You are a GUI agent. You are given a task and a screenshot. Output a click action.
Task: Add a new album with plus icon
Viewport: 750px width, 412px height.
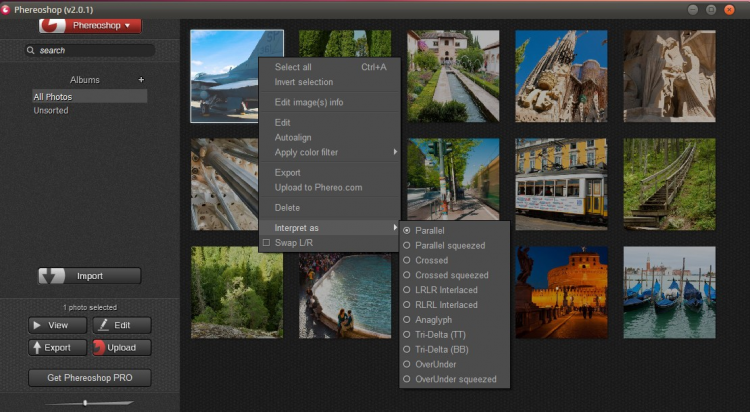click(141, 79)
